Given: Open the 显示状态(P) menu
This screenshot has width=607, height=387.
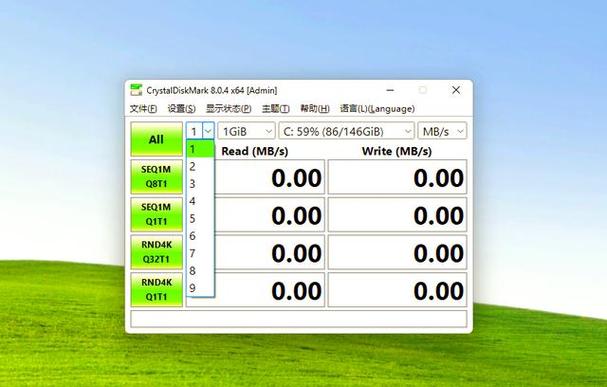Looking at the screenshot, I should click(228, 109).
